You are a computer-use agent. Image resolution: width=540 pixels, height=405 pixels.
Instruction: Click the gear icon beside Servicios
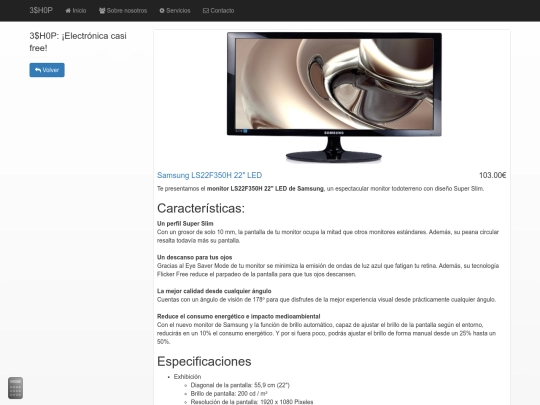point(162,11)
